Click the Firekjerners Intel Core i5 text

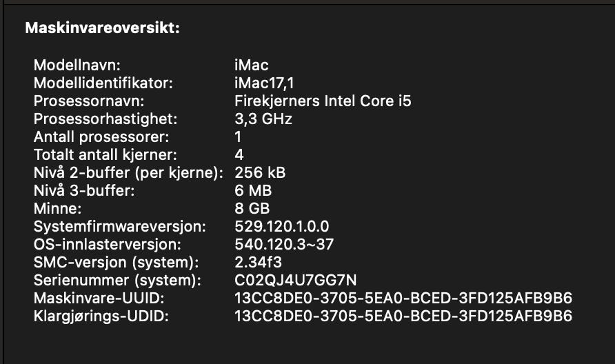pyautogui.click(x=323, y=101)
